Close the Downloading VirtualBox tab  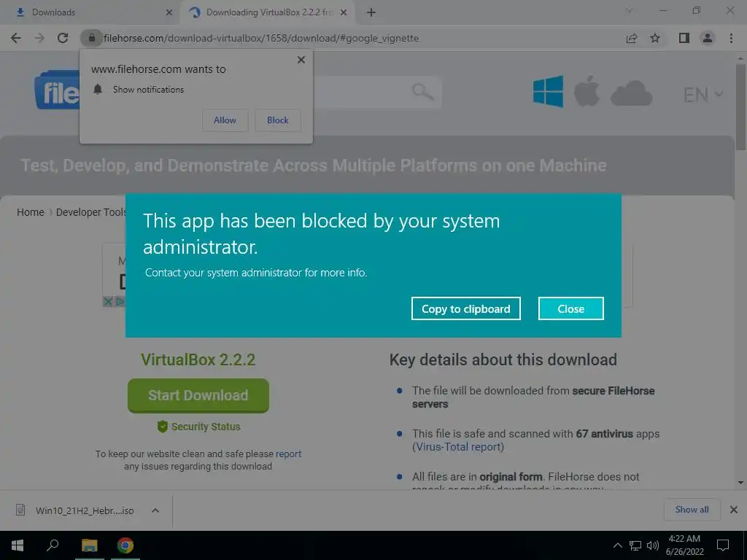(x=344, y=12)
